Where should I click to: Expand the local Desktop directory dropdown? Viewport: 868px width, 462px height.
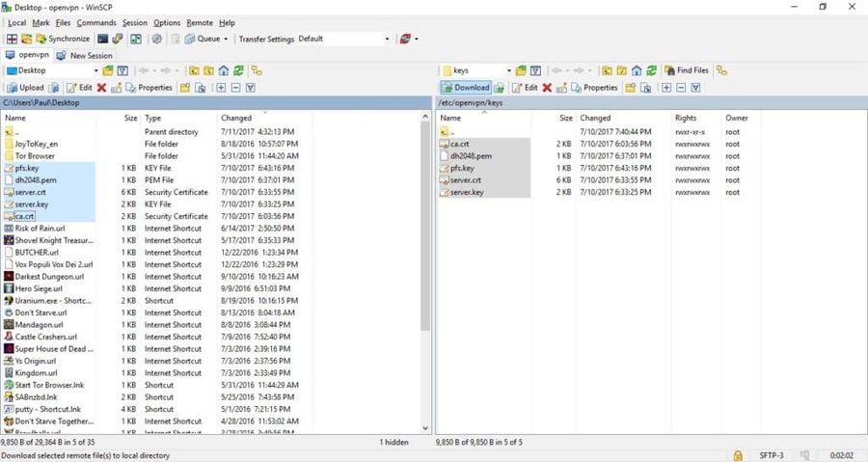(x=95, y=70)
